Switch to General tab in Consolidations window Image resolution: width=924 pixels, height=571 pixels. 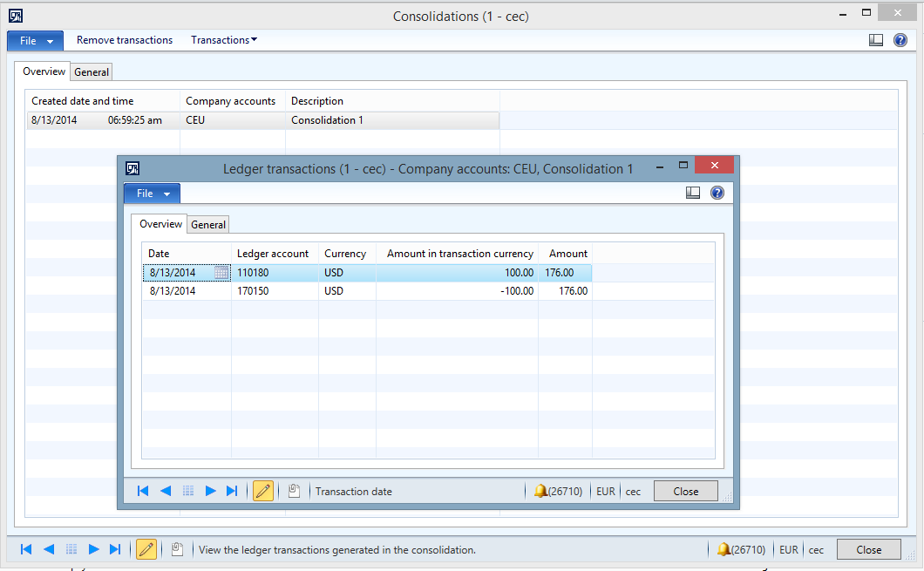(x=92, y=72)
